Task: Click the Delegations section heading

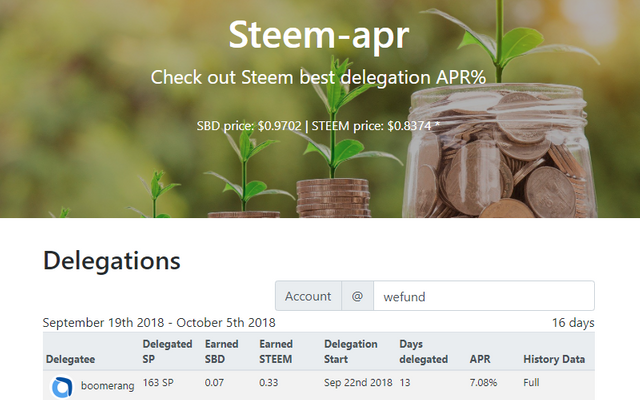Action: pyautogui.click(x=112, y=261)
